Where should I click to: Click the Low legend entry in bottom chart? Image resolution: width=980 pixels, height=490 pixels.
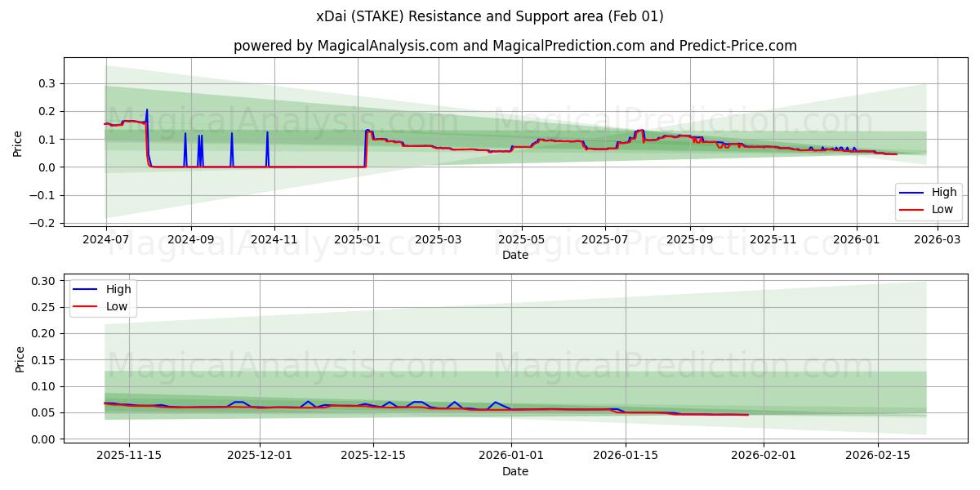pyautogui.click(x=116, y=305)
